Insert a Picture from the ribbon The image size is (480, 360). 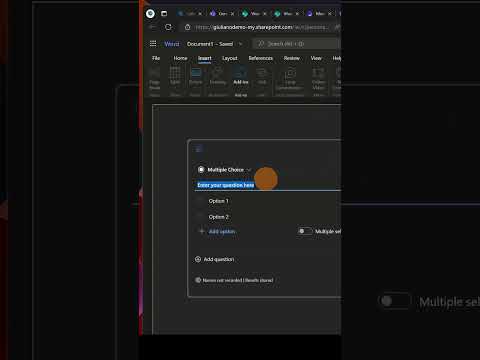(x=196, y=76)
